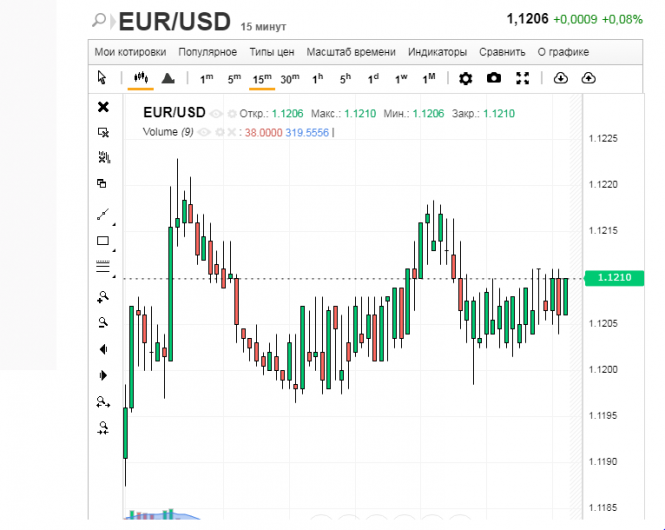The height and width of the screenshot is (530, 665).
Task: Click the compress horizontal zoom icon
Action: coord(103,428)
